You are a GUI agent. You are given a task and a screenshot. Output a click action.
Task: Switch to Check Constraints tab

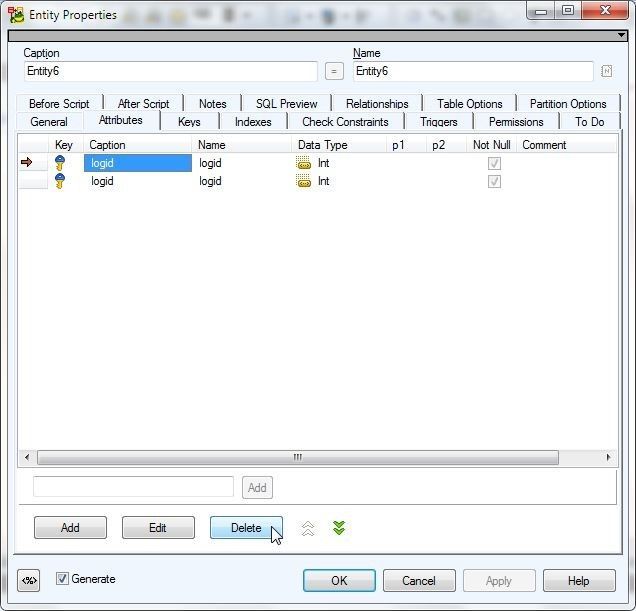[345, 122]
